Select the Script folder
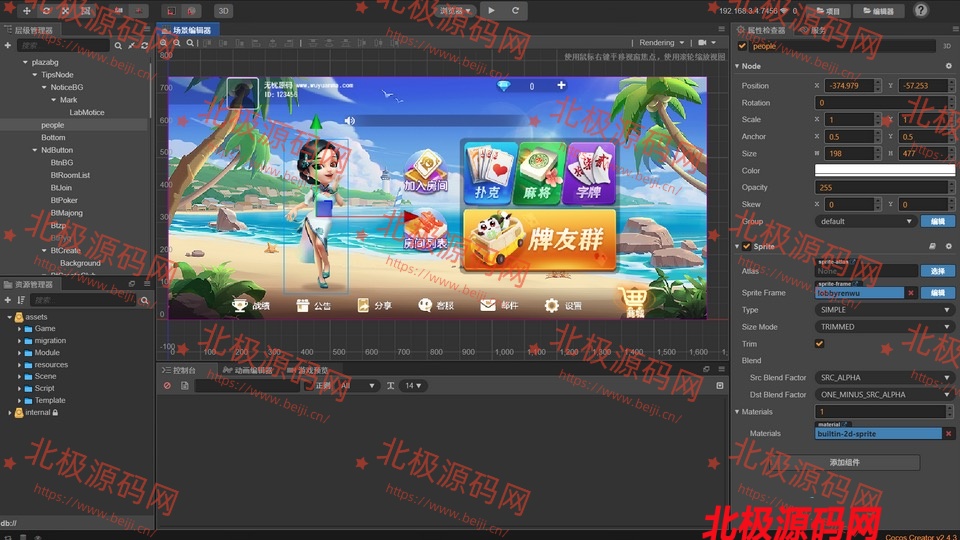Viewport: 960px width, 540px height. (44, 388)
